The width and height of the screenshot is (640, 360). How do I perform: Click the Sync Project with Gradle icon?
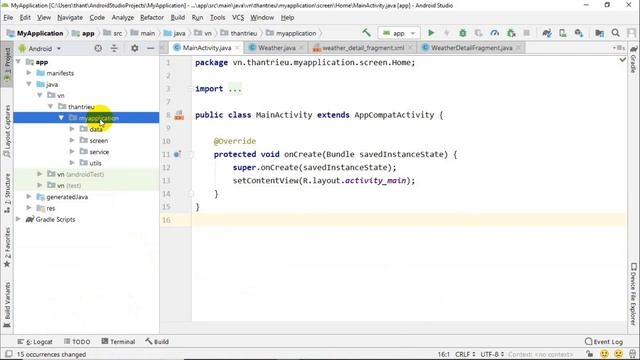[547, 33]
